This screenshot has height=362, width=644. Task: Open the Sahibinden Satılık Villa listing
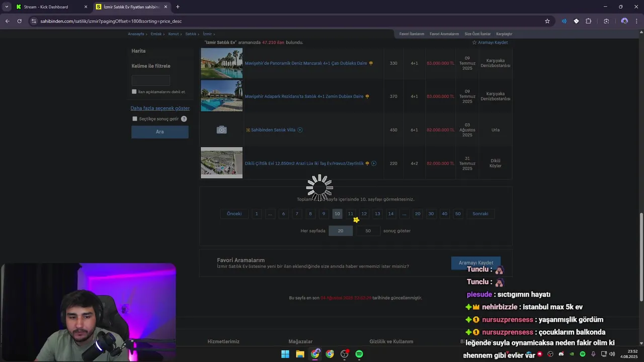(x=273, y=130)
